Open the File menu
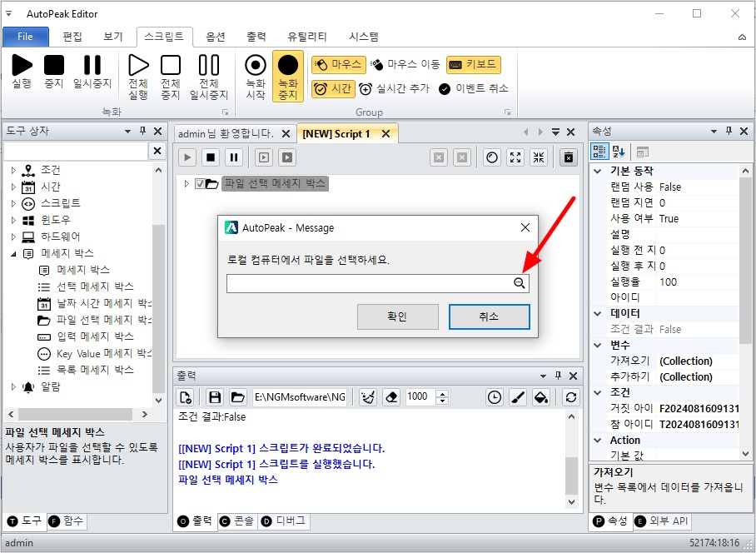 (x=26, y=37)
